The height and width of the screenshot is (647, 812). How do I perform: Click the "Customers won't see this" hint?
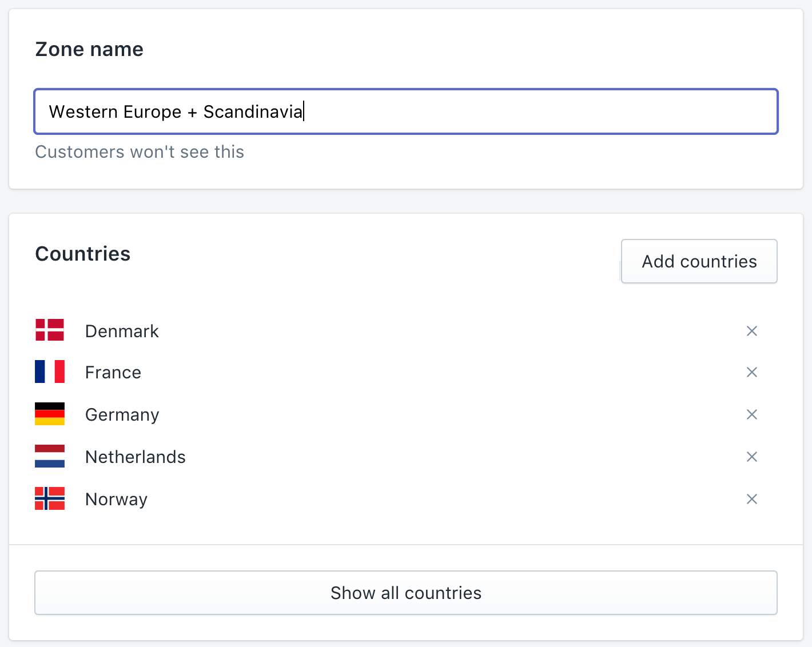(140, 152)
